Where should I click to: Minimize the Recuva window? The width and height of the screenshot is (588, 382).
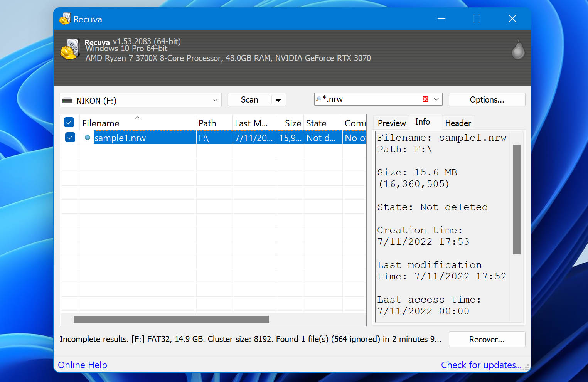441,19
